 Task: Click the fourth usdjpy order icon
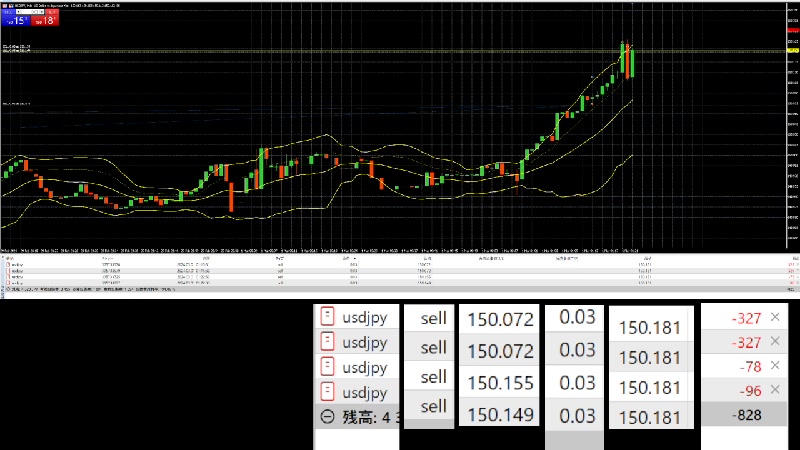click(x=327, y=392)
